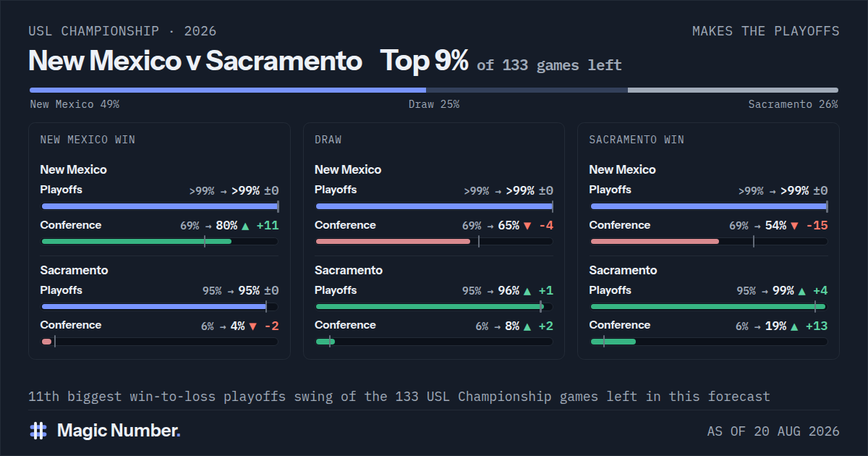Select the New Mexico Win panel header
868x456 pixels.
[88, 140]
